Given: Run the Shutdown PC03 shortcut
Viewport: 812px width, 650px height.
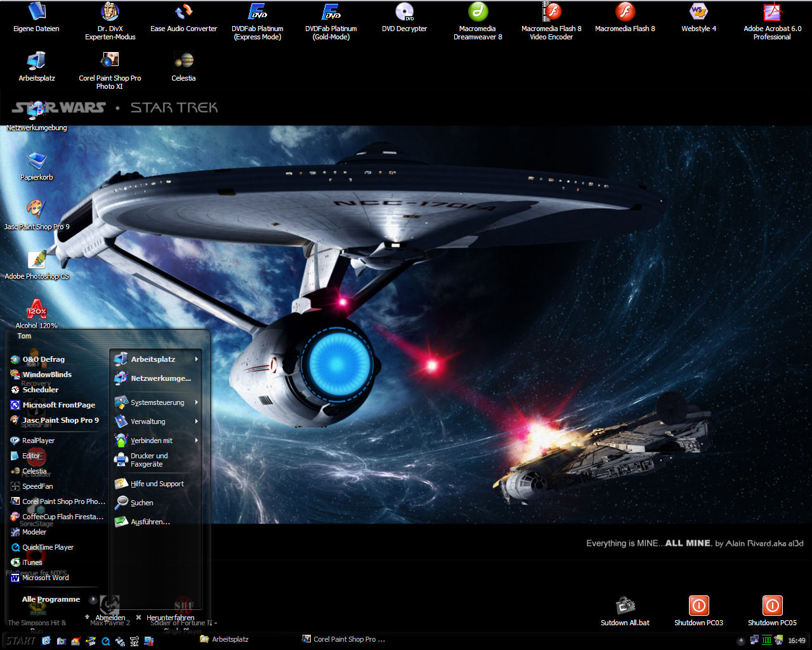Looking at the screenshot, I should pyautogui.click(x=698, y=606).
